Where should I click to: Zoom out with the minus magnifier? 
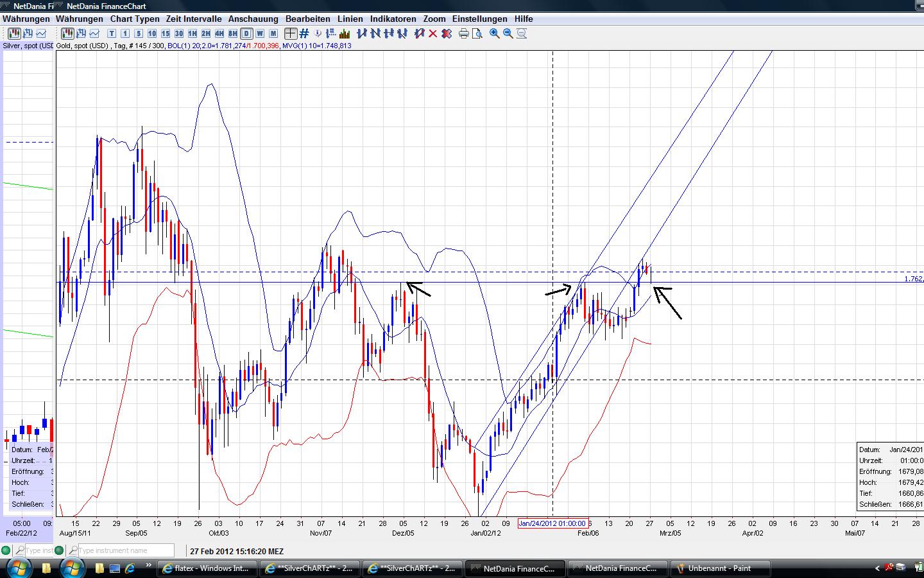(x=508, y=33)
